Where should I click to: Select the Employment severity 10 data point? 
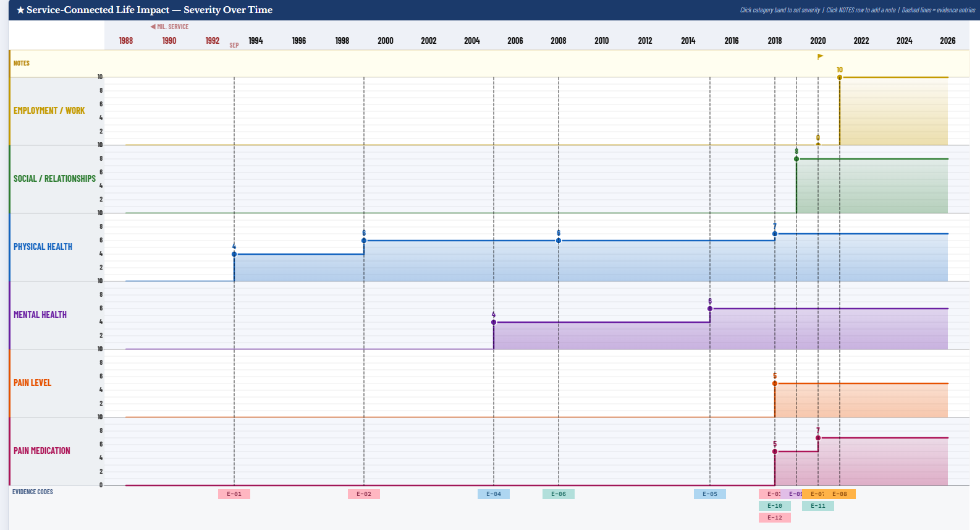coord(840,77)
